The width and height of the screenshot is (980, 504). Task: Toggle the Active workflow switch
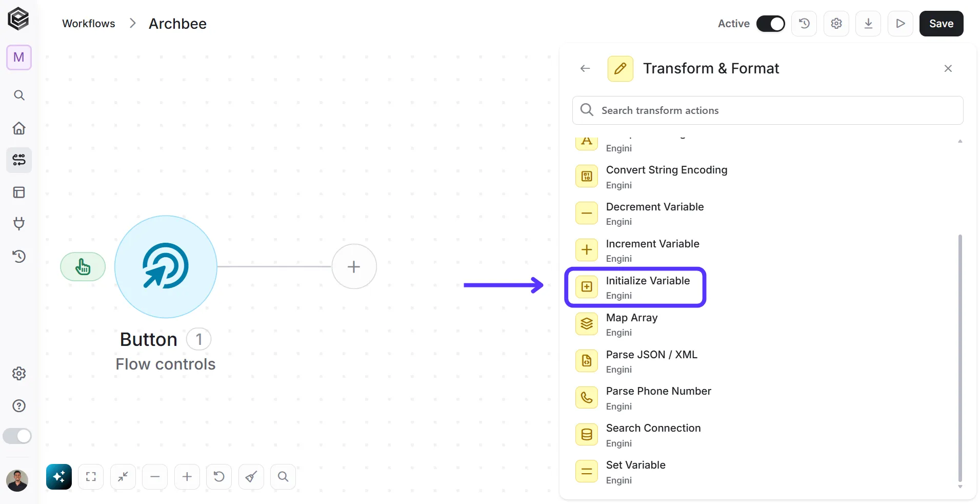coord(770,24)
